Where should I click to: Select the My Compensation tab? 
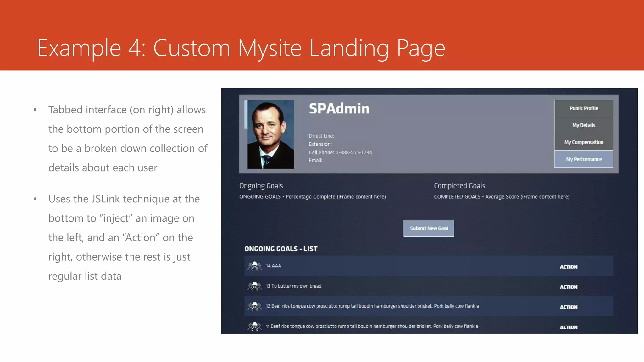coord(583,142)
